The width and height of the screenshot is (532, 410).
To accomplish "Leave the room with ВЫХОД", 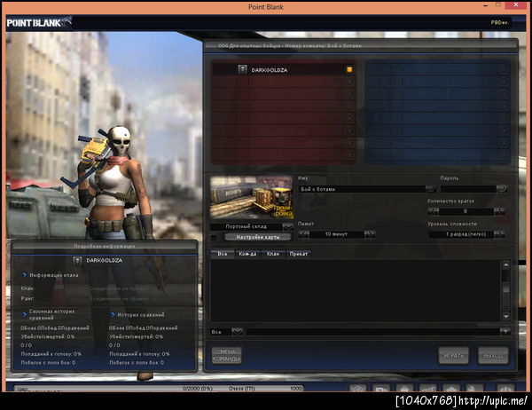I will [493, 356].
